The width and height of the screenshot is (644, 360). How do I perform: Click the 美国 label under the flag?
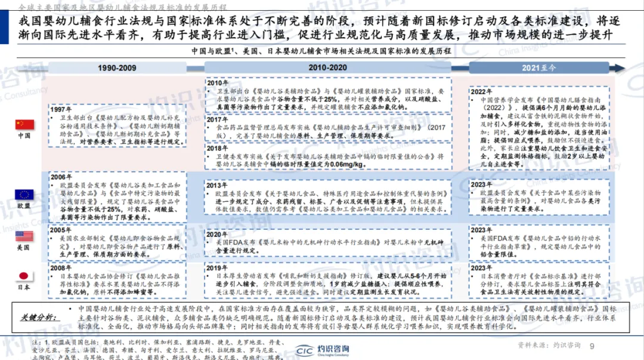point(23,248)
